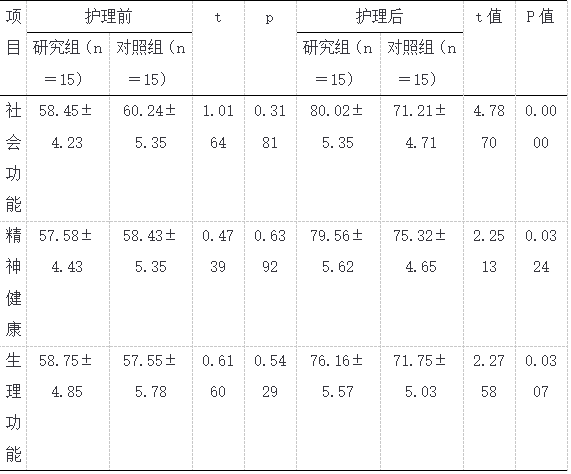
Task: Click the cell with 60.24±5.35
Action: click(x=151, y=158)
